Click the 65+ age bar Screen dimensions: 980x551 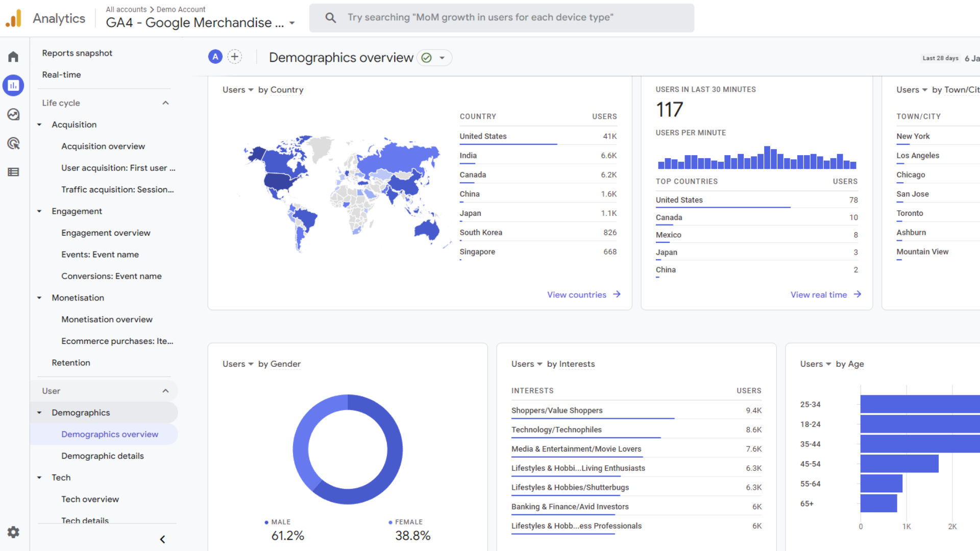(x=878, y=503)
